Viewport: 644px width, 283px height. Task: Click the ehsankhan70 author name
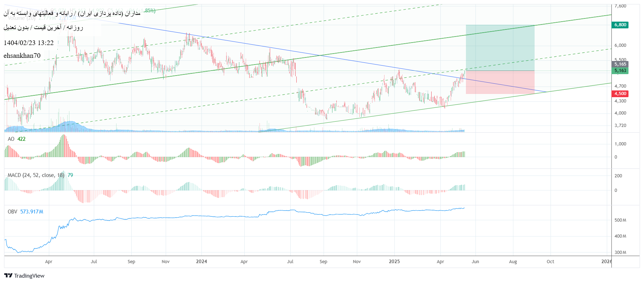click(x=22, y=56)
